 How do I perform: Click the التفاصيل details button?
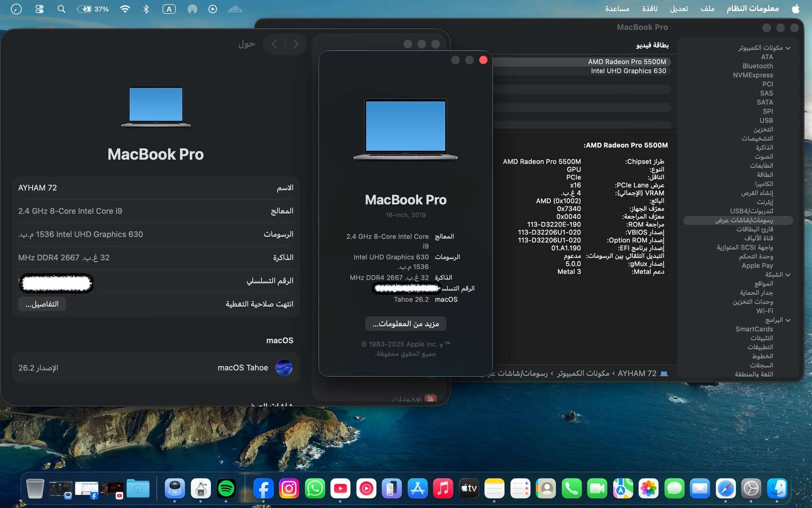[x=42, y=304]
